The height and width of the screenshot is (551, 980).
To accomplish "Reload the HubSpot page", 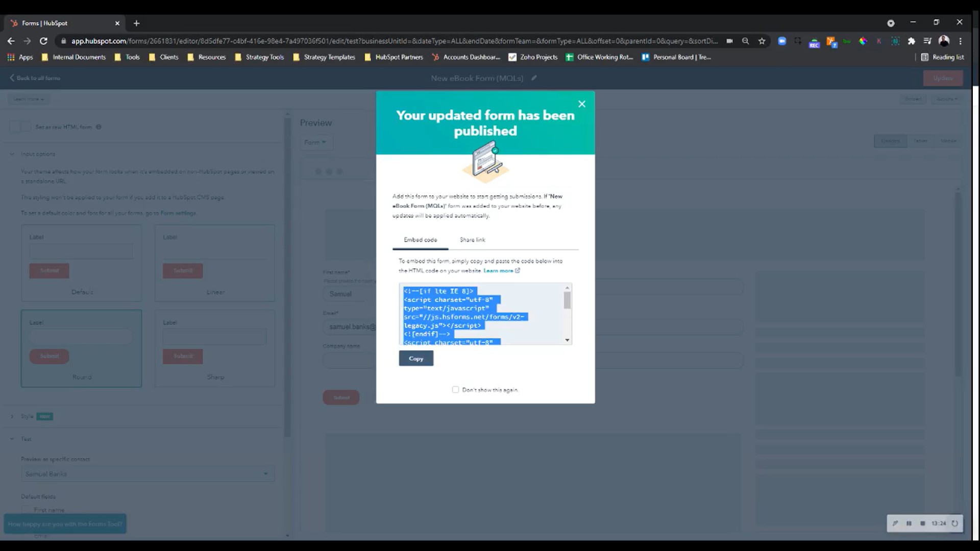I will coord(43,41).
